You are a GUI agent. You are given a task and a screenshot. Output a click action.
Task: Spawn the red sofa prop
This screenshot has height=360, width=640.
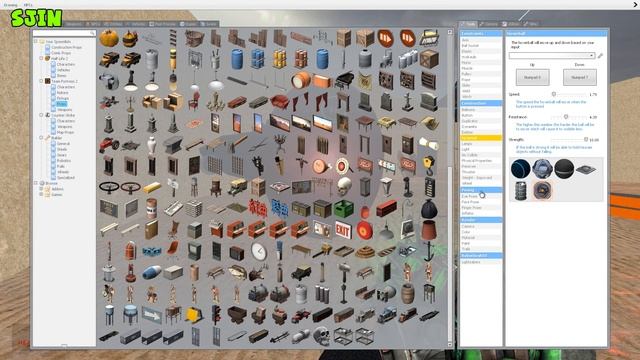tap(280, 102)
